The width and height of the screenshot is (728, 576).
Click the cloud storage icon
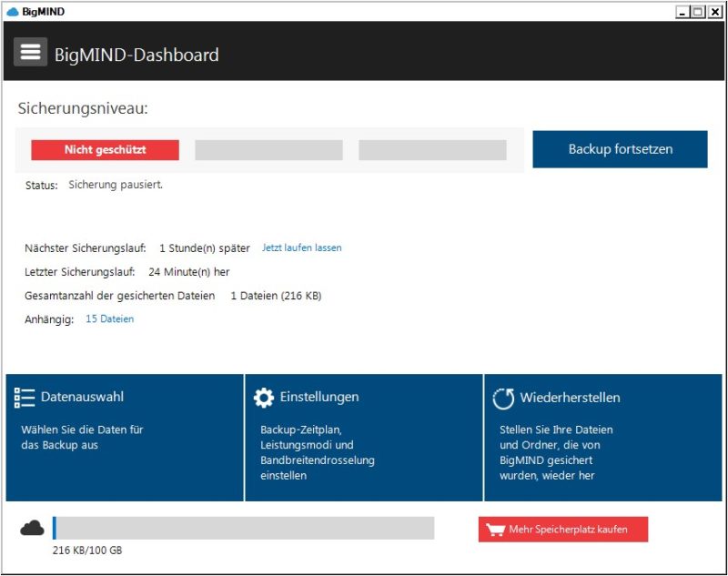(32, 528)
